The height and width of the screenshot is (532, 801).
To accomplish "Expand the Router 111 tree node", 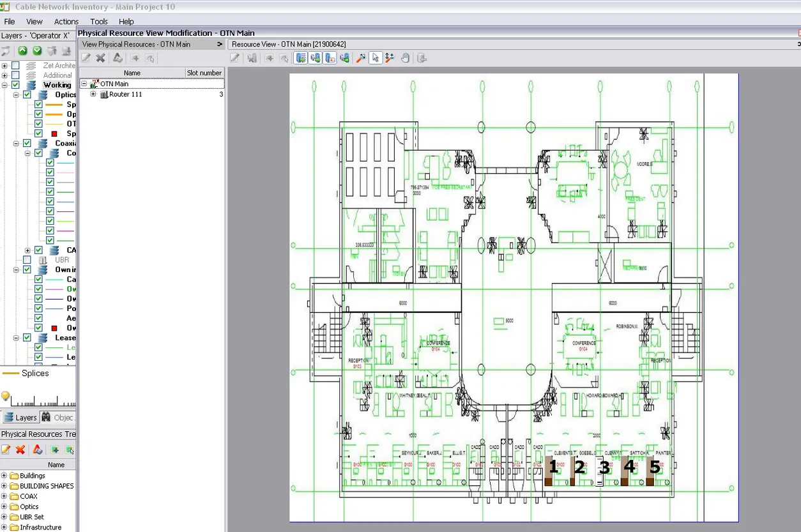I will click(x=93, y=95).
